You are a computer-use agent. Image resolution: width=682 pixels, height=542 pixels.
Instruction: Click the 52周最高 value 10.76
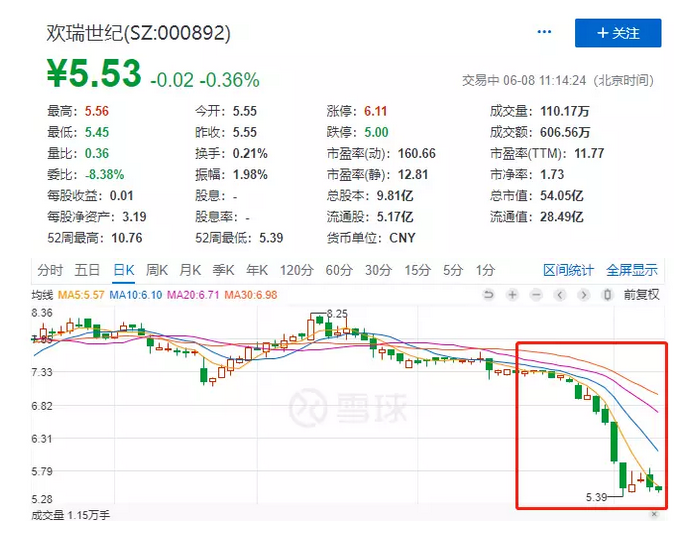point(127,238)
